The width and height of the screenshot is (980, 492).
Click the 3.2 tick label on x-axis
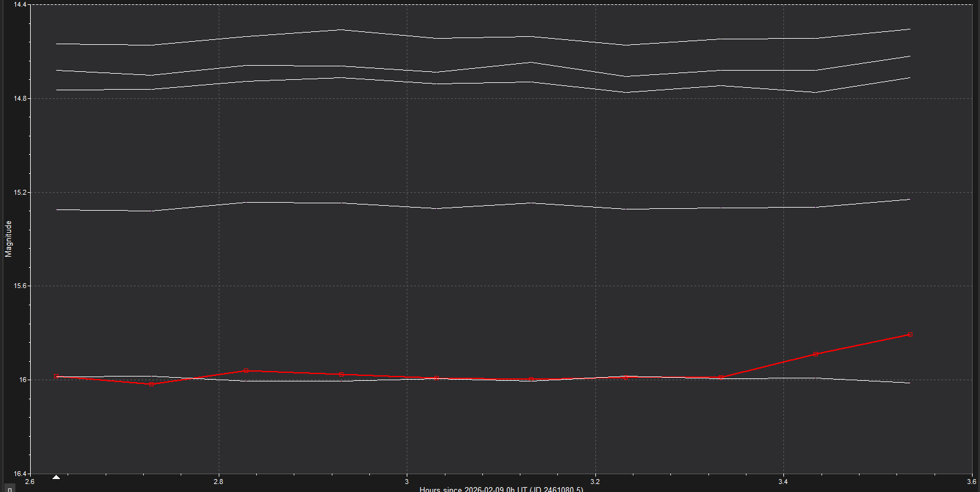pyautogui.click(x=595, y=482)
